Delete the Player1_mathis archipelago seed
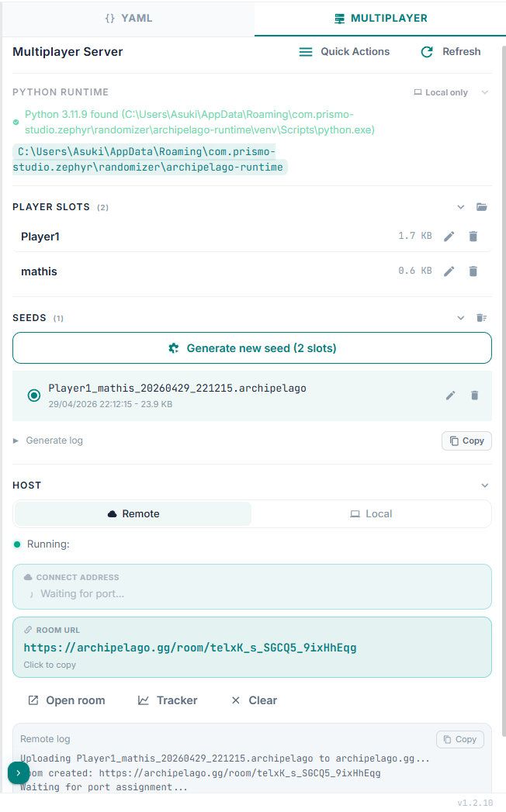The height and width of the screenshot is (812, 506). coord(475,396)
